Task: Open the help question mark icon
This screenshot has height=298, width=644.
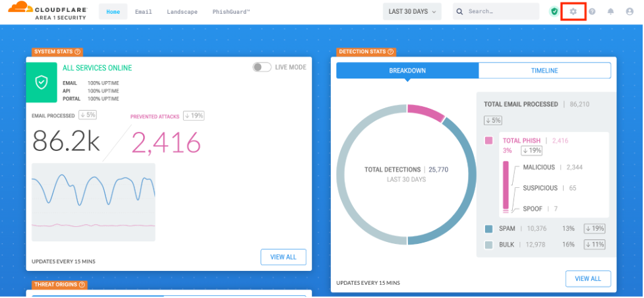Action: click(592, 11)
